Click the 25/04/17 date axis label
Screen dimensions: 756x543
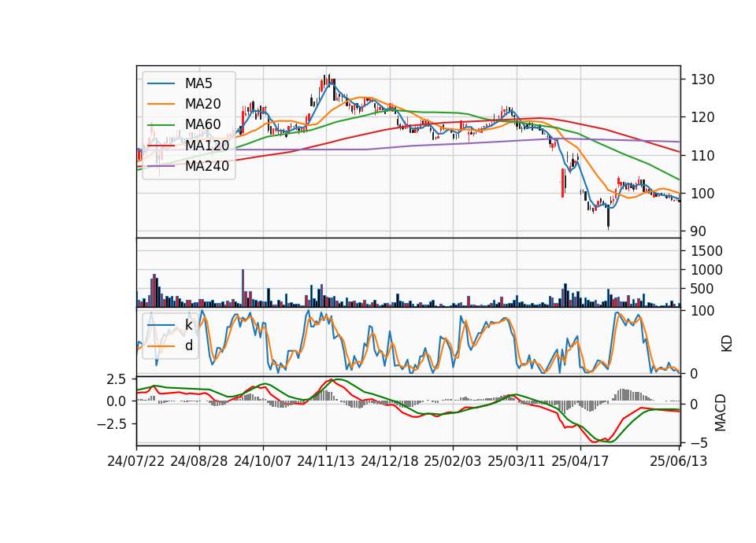[x=580, y=461]
